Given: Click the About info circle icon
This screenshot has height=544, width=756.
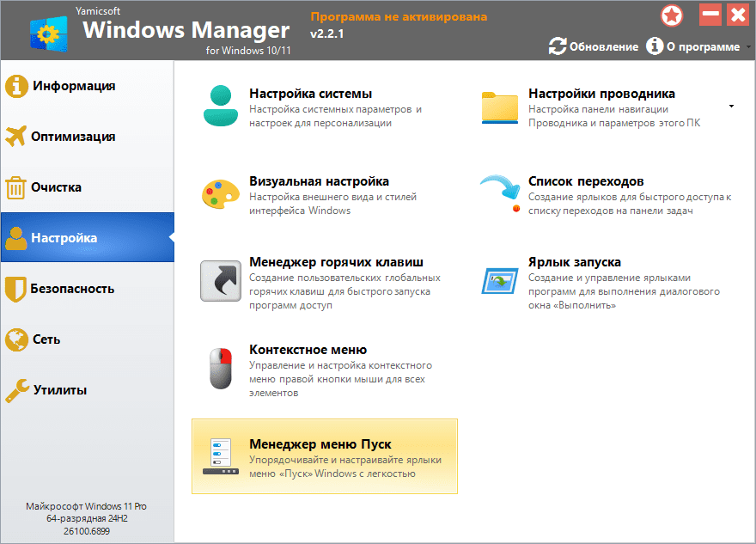Looking at the screenshot, I should pos(655,46).
